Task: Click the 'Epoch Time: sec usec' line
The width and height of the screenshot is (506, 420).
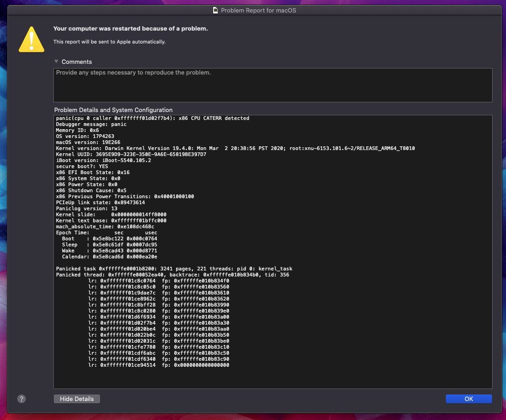Action: click(107, 232)
